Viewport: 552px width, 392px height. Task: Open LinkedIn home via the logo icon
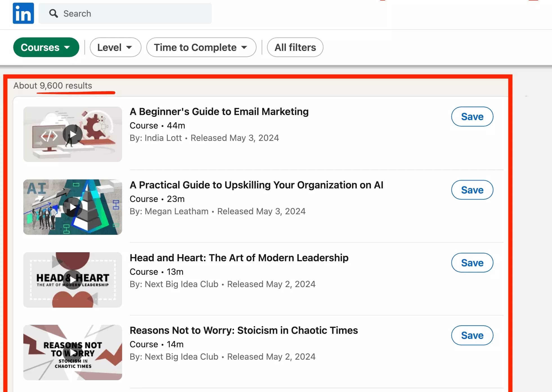(23, 13)
